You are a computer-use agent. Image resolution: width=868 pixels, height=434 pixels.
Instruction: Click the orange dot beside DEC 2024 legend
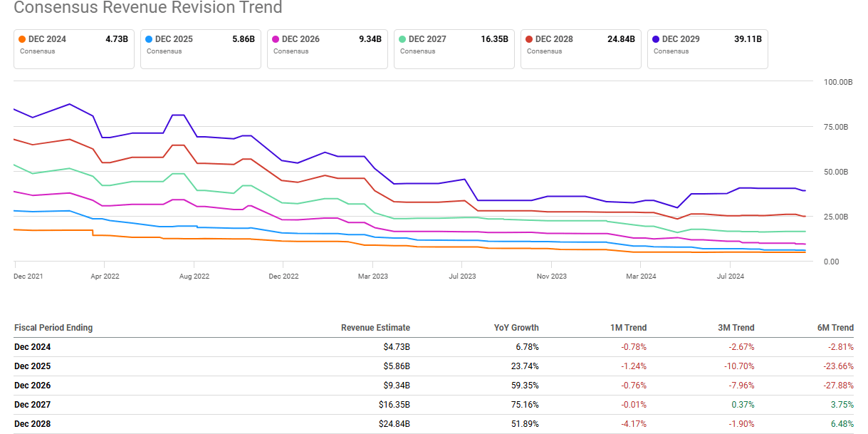click(23, 39)
